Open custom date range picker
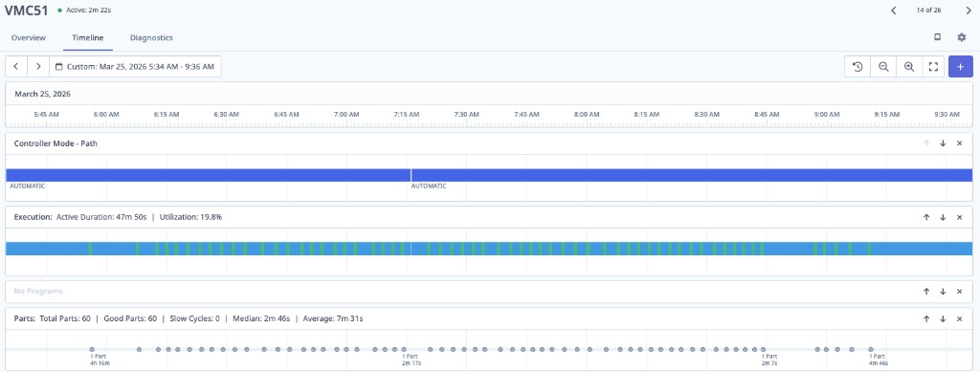The image size is (980, 372). (135, 67)
